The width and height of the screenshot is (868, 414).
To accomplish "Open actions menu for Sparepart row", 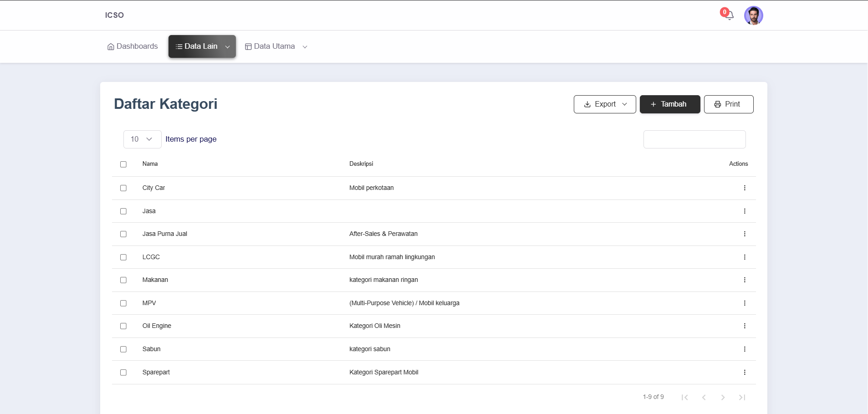I will tap(745, 373).
